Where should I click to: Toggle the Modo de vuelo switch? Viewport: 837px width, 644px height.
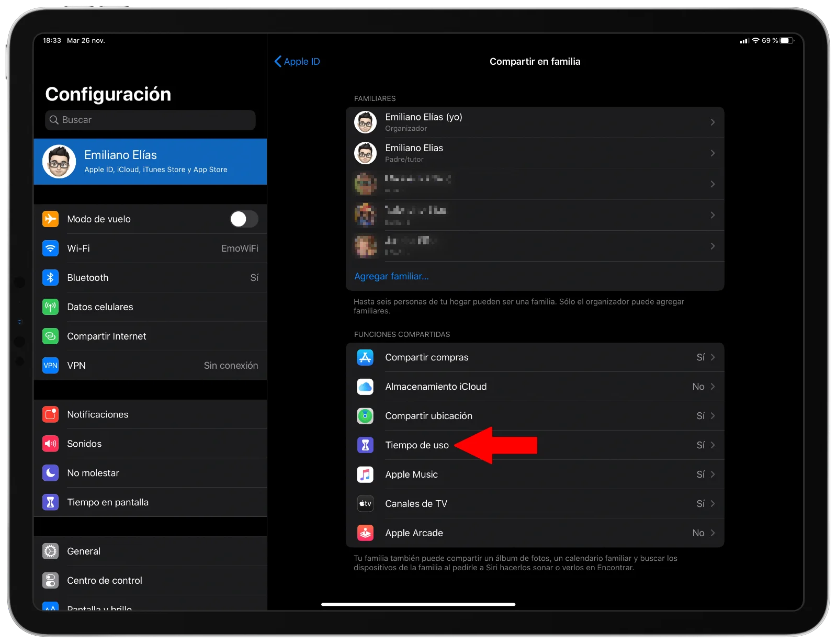pyautogui.click(x=244, y=219)
